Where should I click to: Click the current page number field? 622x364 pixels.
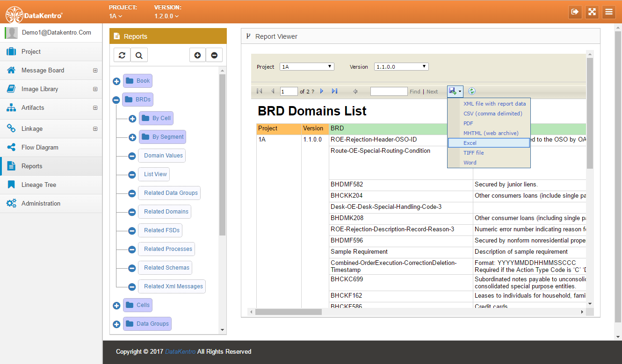coord(289,92)
